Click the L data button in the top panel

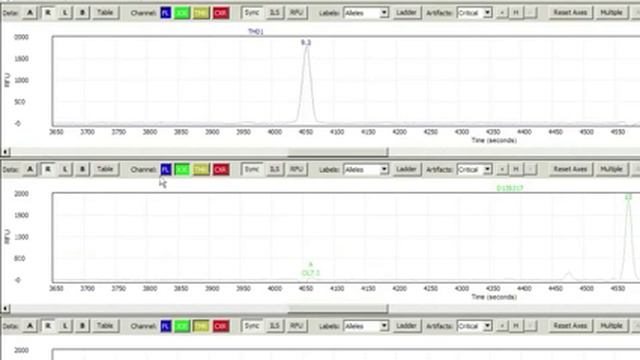[65, 13]
